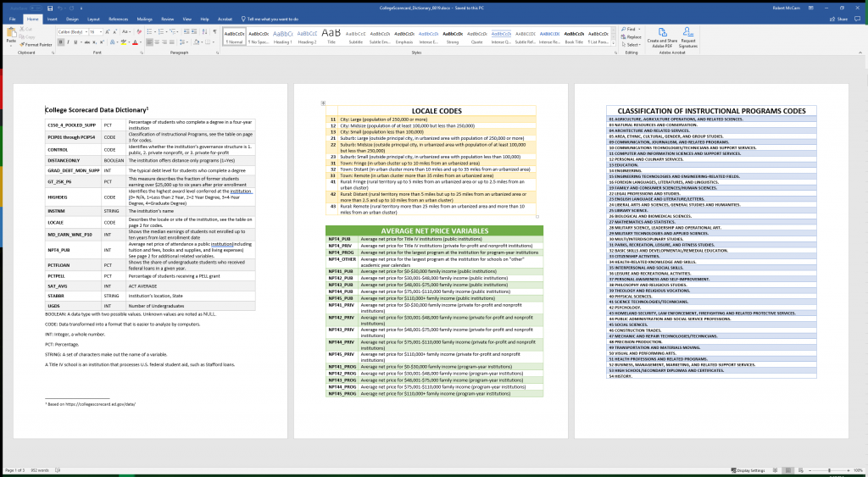Center align the paragraph
This screenshot has width=868, height=477.
(x=157, y=42)
